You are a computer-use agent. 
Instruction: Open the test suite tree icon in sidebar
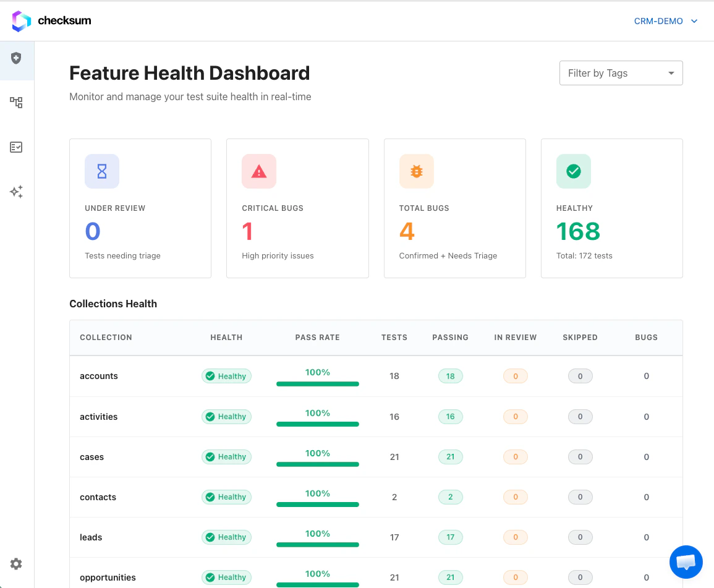click(17, 103)
